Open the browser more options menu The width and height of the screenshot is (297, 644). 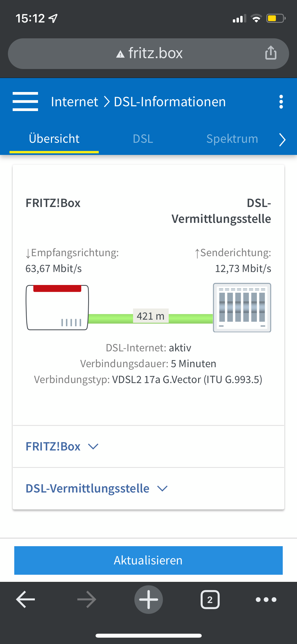(x=266, y=599)
